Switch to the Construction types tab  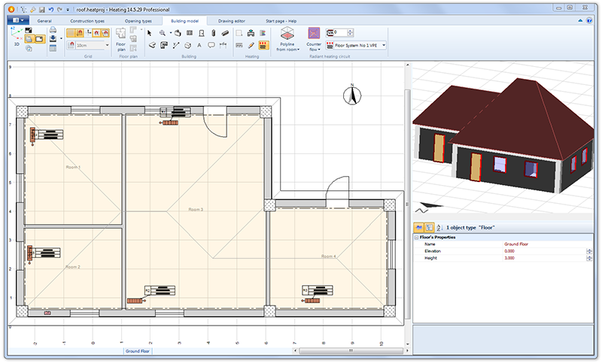click(x=88, y=21)
